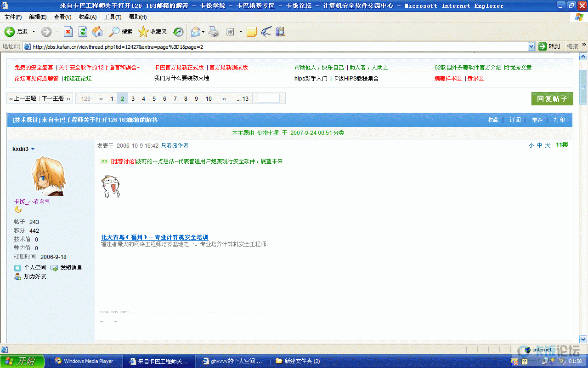
Task: Click the Research books icon in toolbar
Action: (280, 32)
